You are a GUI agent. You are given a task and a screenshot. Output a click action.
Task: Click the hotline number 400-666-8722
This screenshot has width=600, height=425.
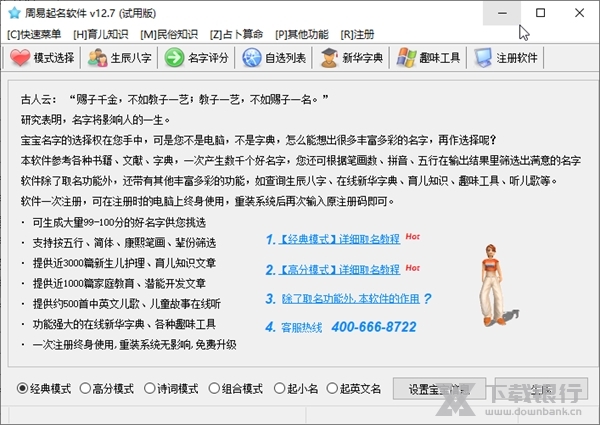point(374,327)
